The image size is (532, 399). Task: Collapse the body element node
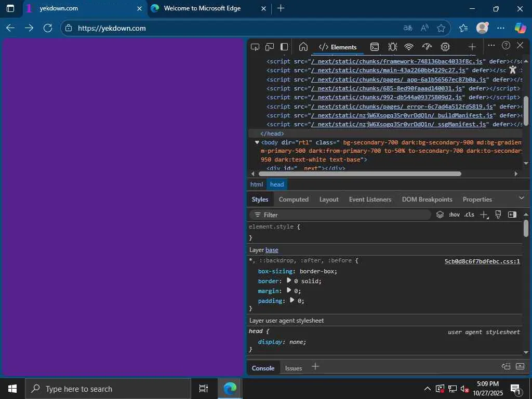pyautogui.click(x=257, y=142)
